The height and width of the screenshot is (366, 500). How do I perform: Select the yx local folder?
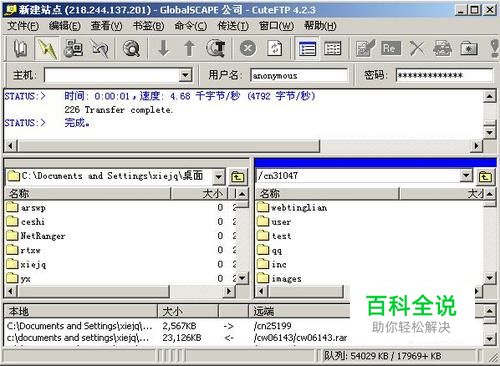tap(19, 278)
